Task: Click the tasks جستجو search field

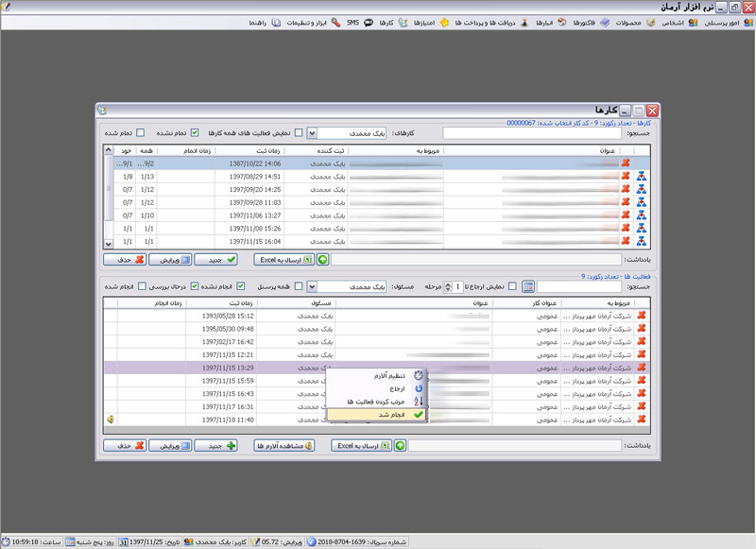Action: click(x=532, y=133)
